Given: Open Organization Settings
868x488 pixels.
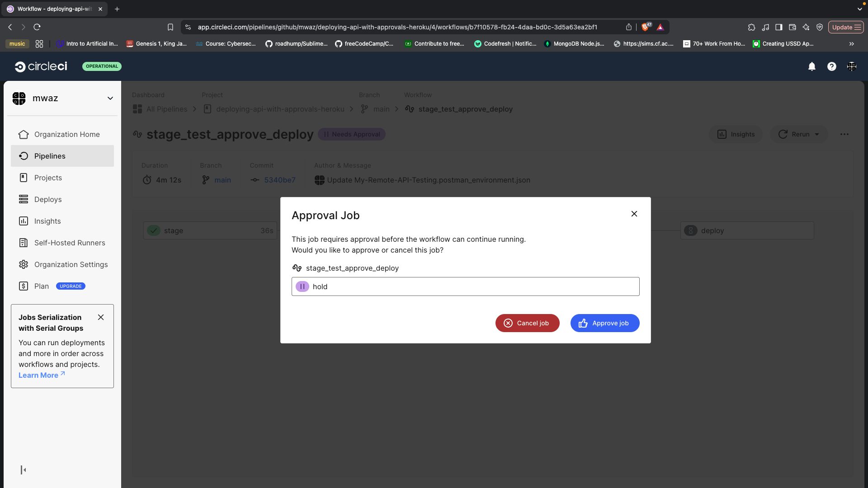Looking at the screenshot, I should (x=71, y=264).
